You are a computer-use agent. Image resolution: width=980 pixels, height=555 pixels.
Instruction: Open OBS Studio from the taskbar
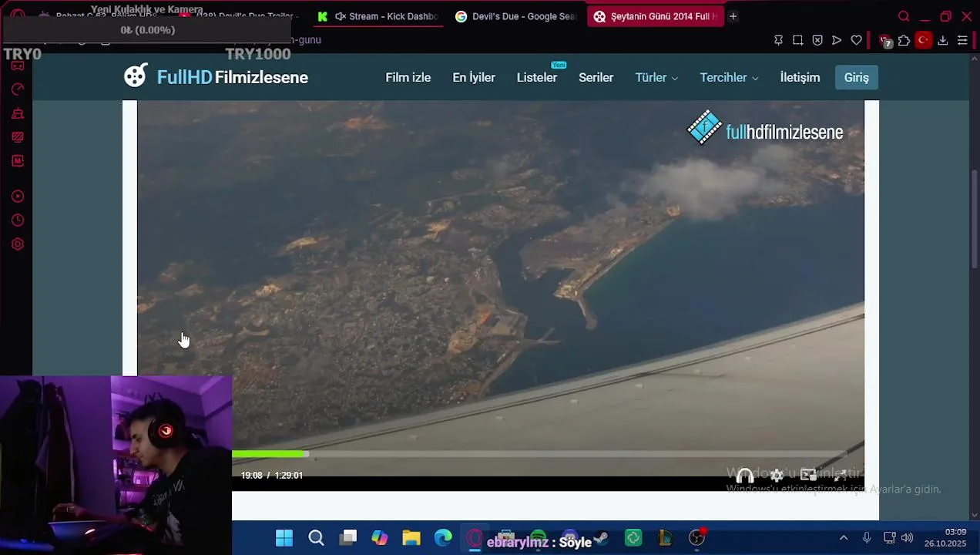[696, 538]
